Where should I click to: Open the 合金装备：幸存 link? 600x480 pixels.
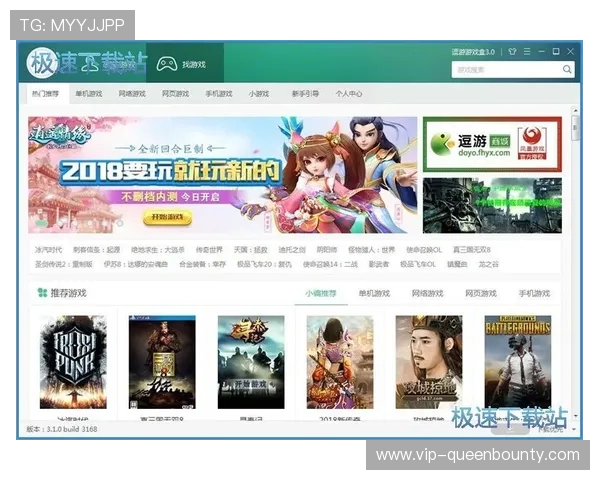pos(203,264)
